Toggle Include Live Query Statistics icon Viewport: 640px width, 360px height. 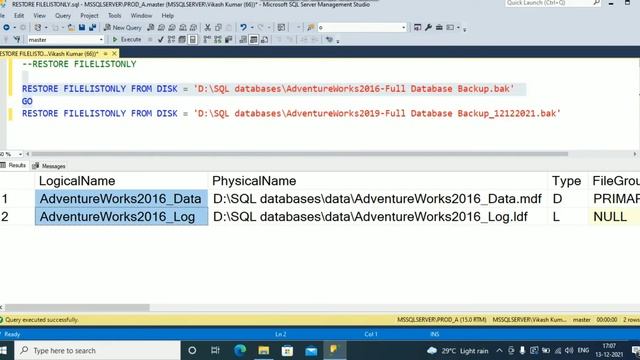click(218, 40)
